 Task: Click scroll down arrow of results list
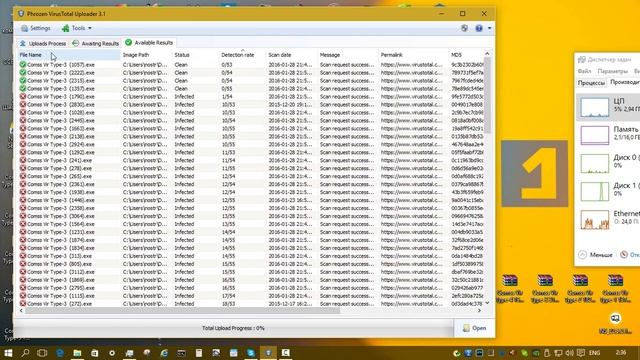coord(487,303)
